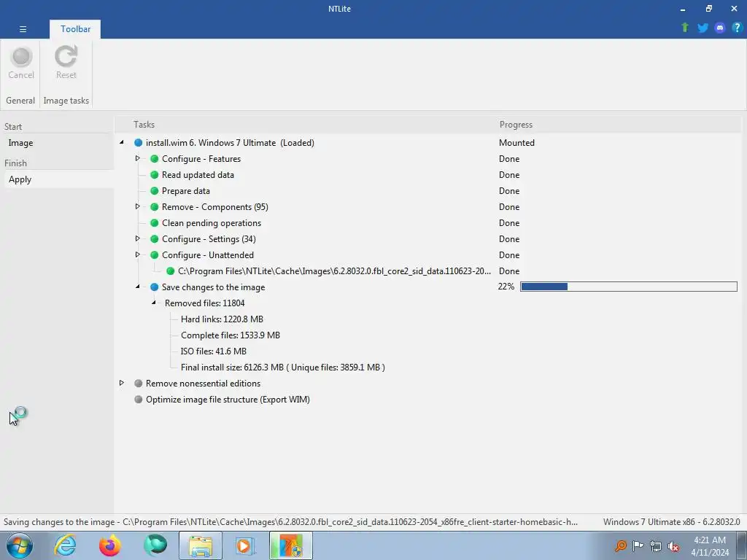Launch Internet Explorer from the taskbar

point(65,545)
